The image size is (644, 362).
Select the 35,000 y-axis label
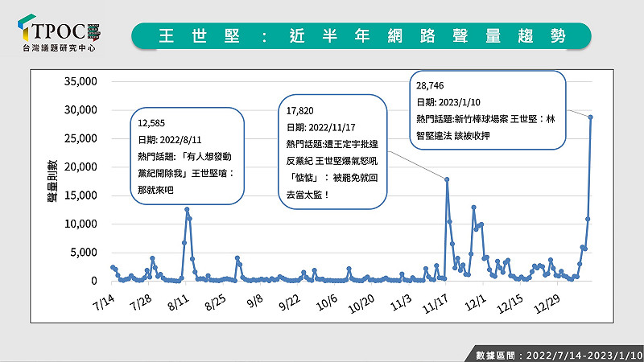(x=79, y=81)
